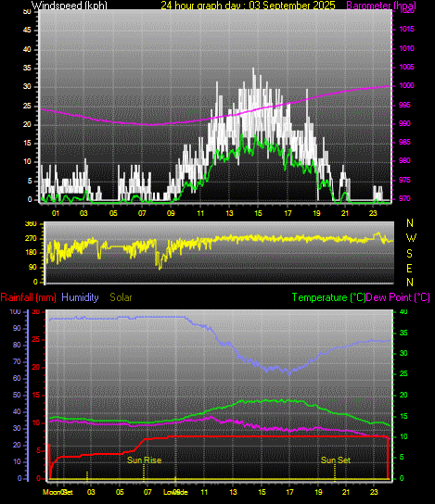Click the Sun Set marker label

(x=336, y=460)
